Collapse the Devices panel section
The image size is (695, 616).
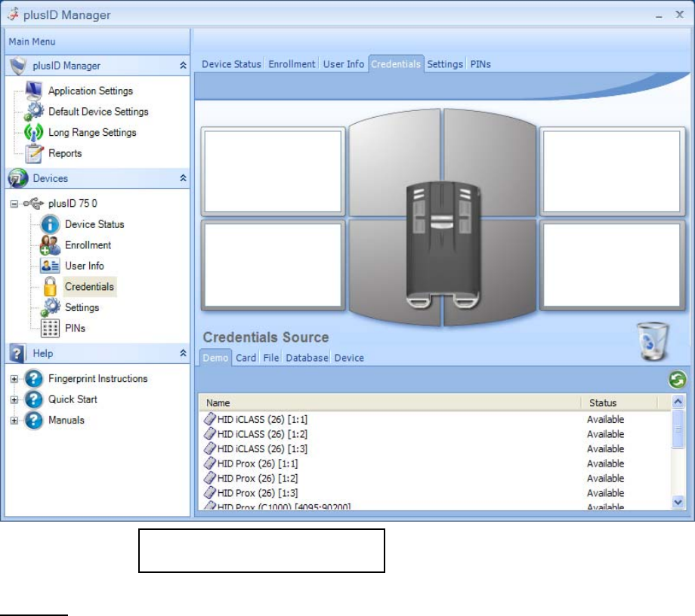pos(182,178)
